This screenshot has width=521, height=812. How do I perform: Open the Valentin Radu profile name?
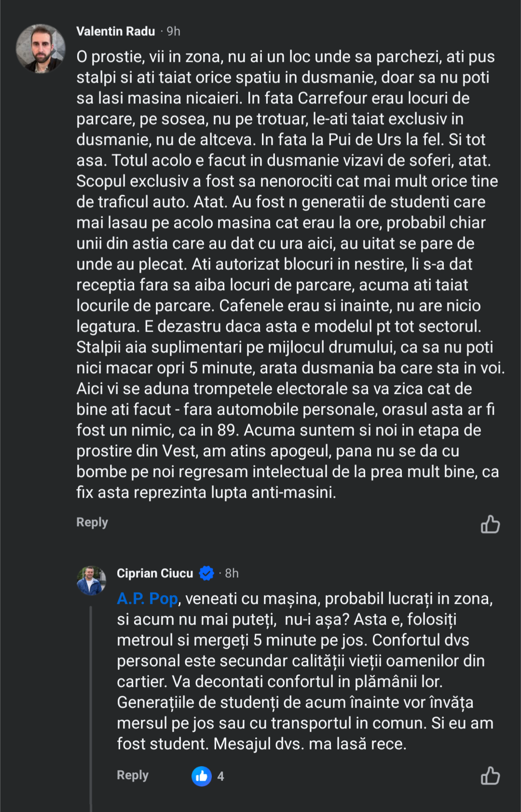116,31
